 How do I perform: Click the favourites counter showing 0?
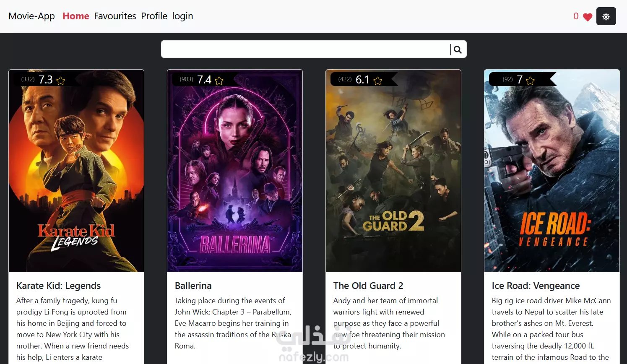pyautogui.click(x=576, y=16)
